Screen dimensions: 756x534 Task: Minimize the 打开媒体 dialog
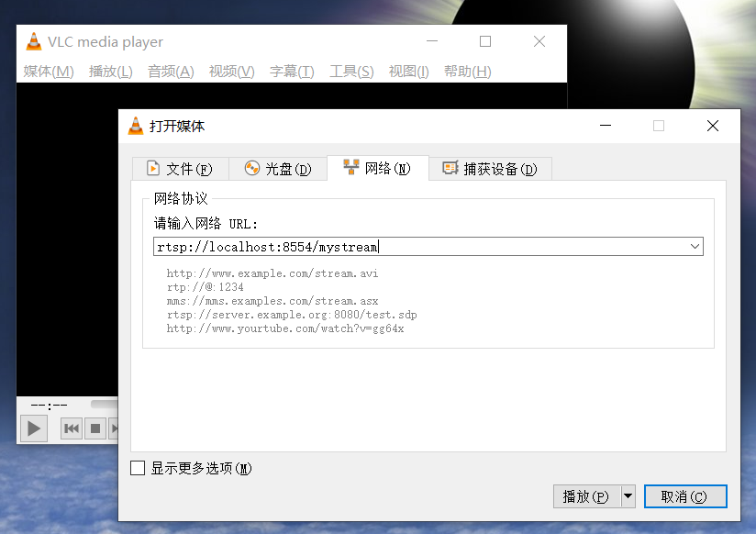point(606,126)
